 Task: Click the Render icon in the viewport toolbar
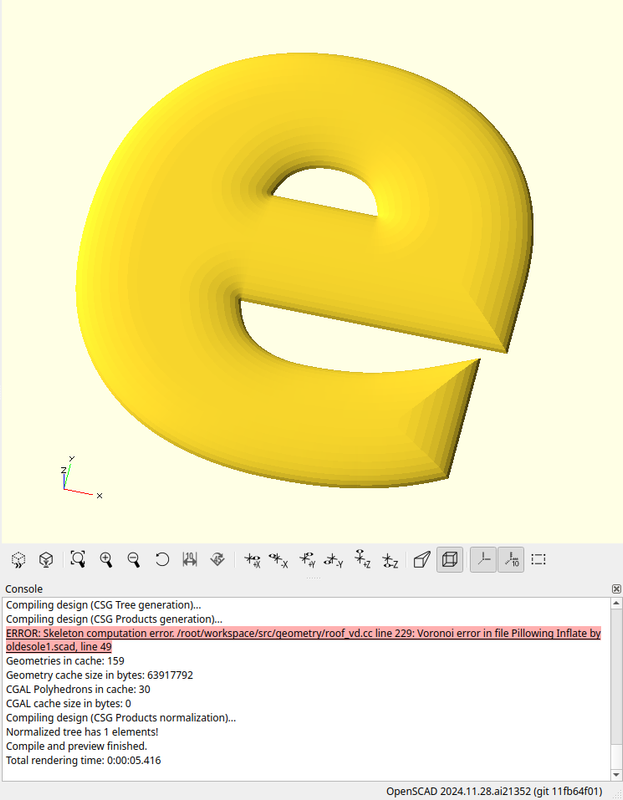[46, 560]
